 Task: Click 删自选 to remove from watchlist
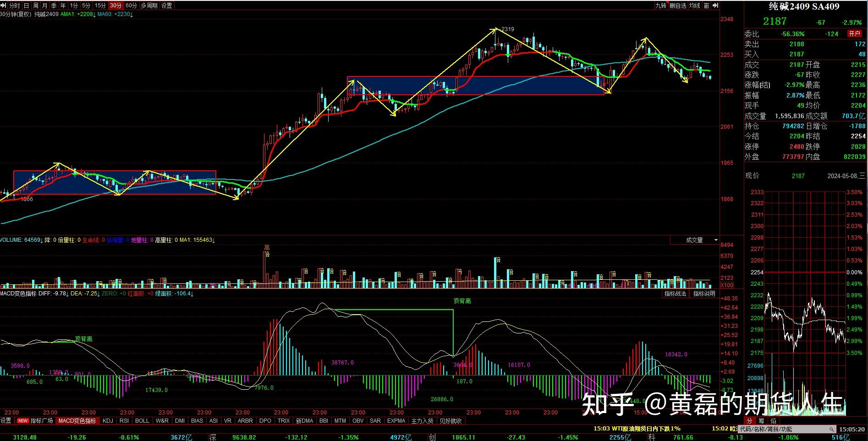tap(678, 5)
